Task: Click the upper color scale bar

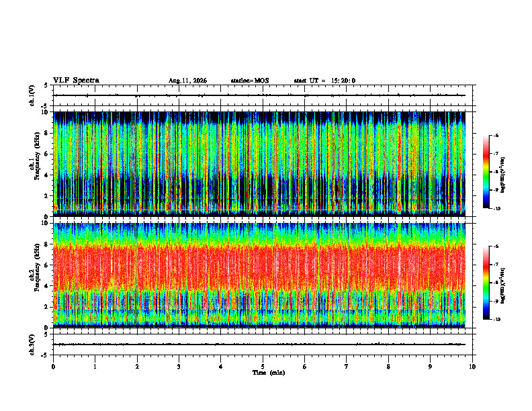Action: (x=486, y=172)
